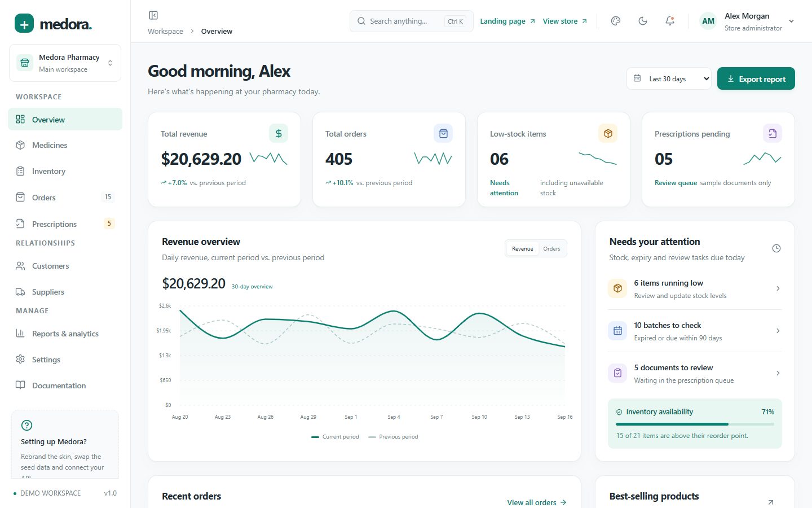Open the theme palette icon
812x508 pixels.
[x=616, y=21]
